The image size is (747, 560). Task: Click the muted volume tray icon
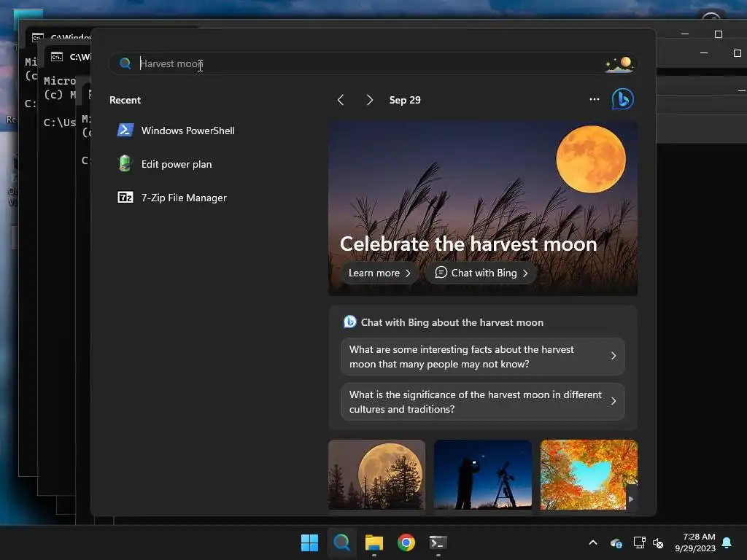coord(659,542)
